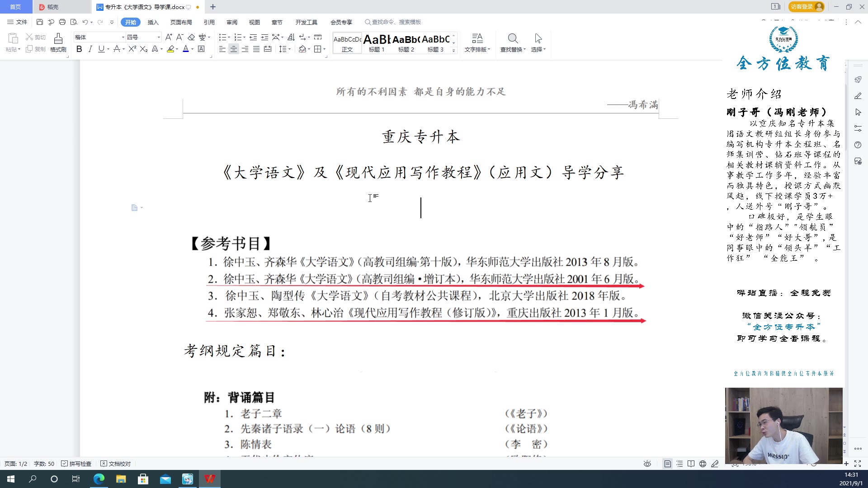Open the 引用 ribbon tab
The image size is (868, 488).
pos(209,22)
